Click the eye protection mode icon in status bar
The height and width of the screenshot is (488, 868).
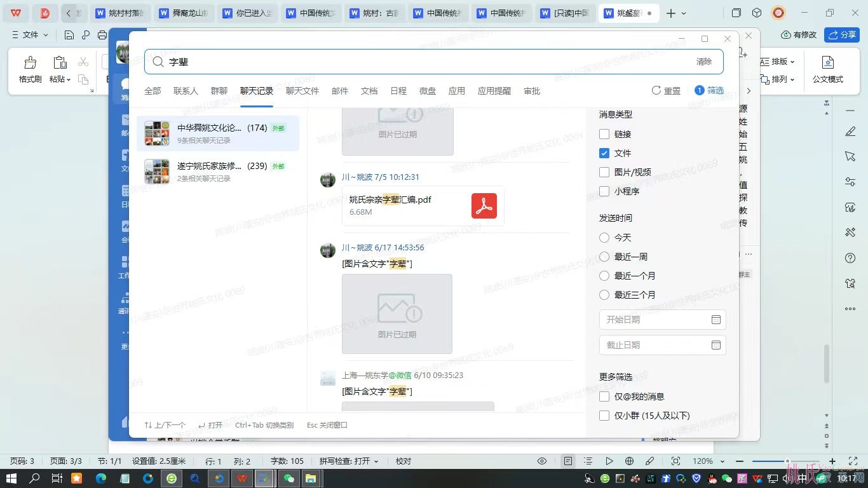point(542,461)
